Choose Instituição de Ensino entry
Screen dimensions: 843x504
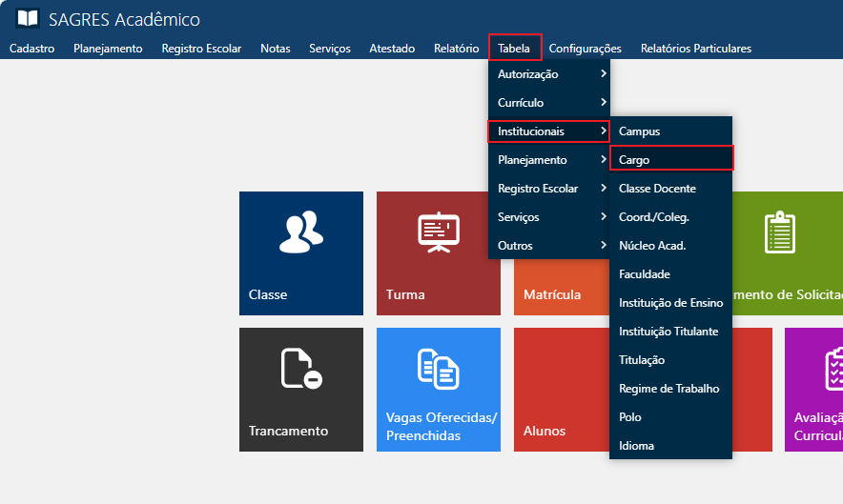[670, 303]
